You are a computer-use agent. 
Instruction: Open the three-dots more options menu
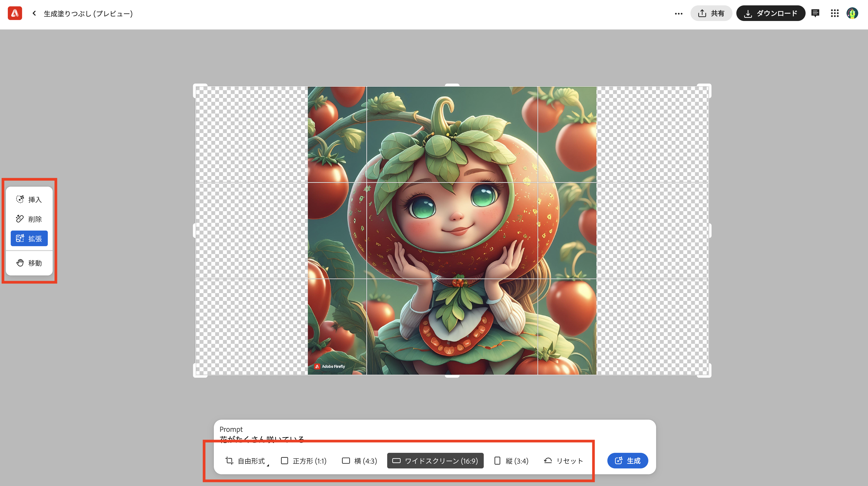click(678, 13)
